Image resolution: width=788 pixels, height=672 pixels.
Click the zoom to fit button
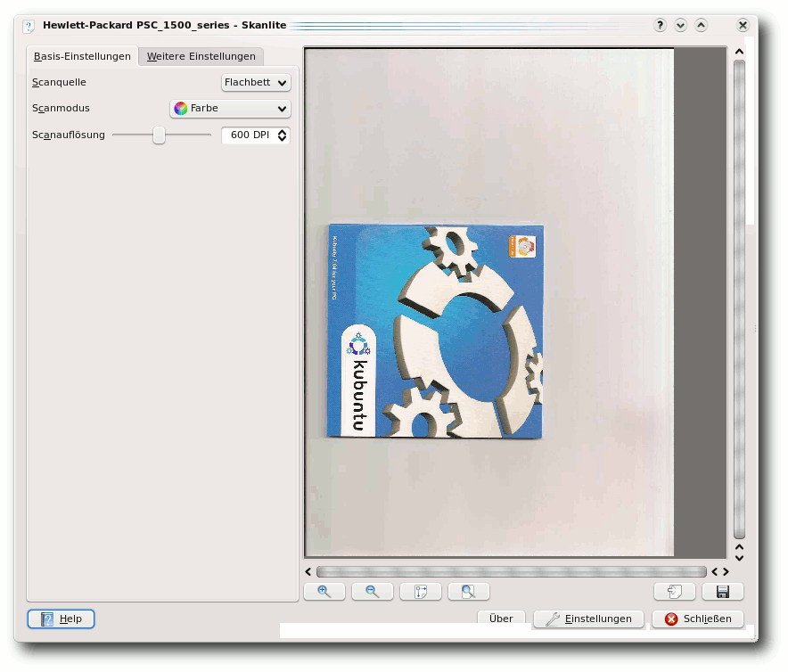point(468,592)
